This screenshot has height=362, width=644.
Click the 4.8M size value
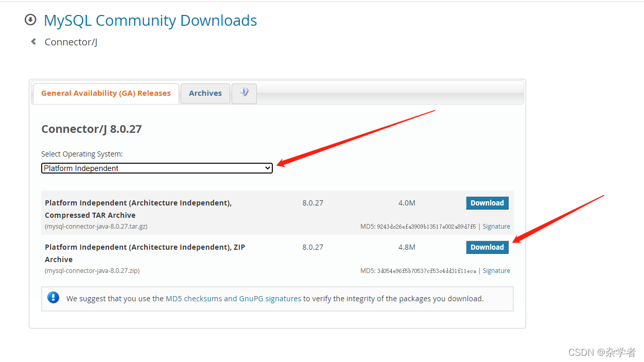click(407, 247)
